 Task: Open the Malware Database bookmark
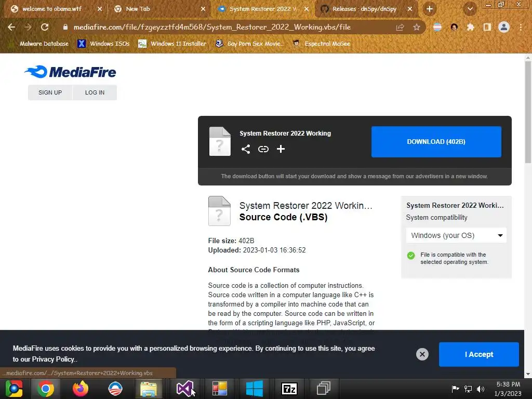pyautogui.click(x=39, y=44)
